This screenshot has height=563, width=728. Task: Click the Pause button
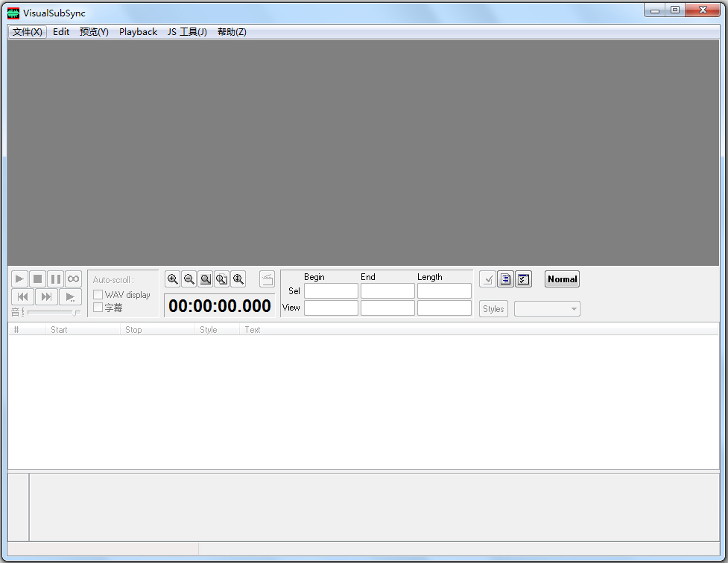56,279
